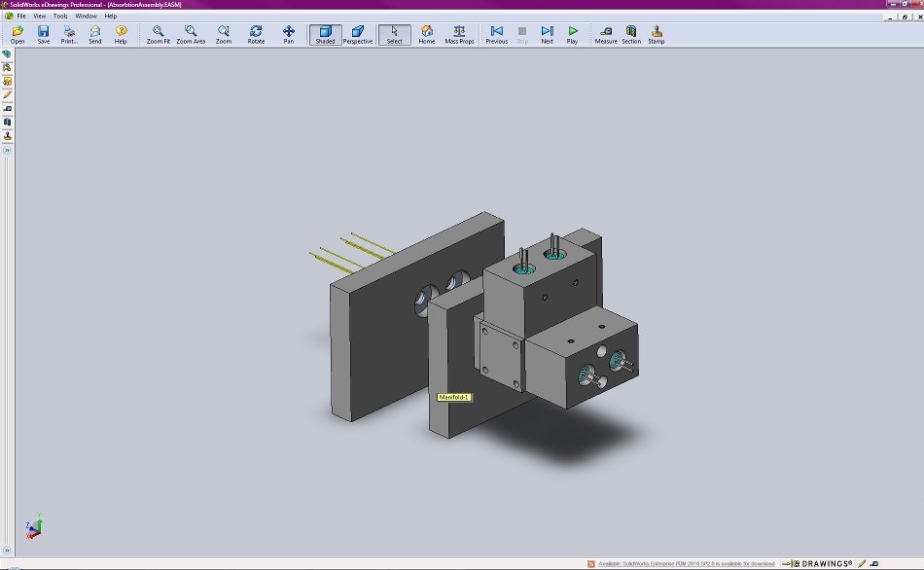Toggle the Select cursor mode

coord(394,35)
